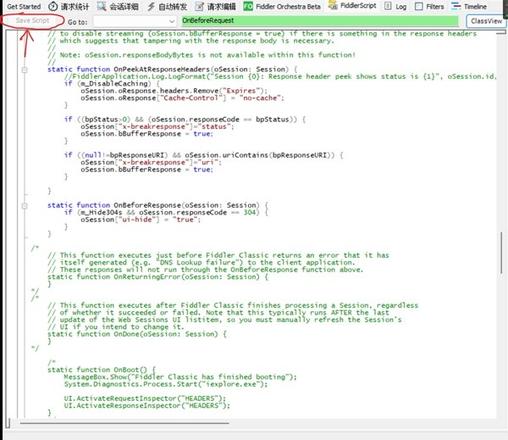
Task: Click the green OnBeforeRequest search field
Action: pyautogui.click(x=320, y=21)
